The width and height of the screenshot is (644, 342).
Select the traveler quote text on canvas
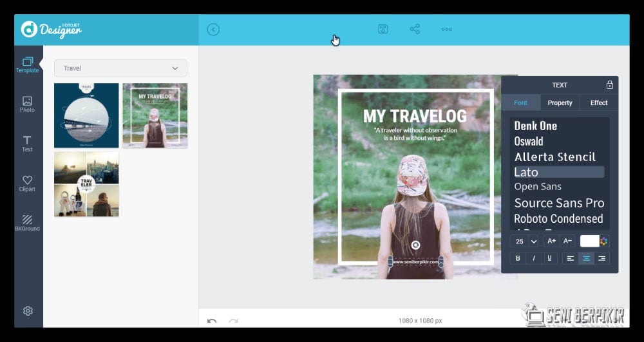coord(415,134)
